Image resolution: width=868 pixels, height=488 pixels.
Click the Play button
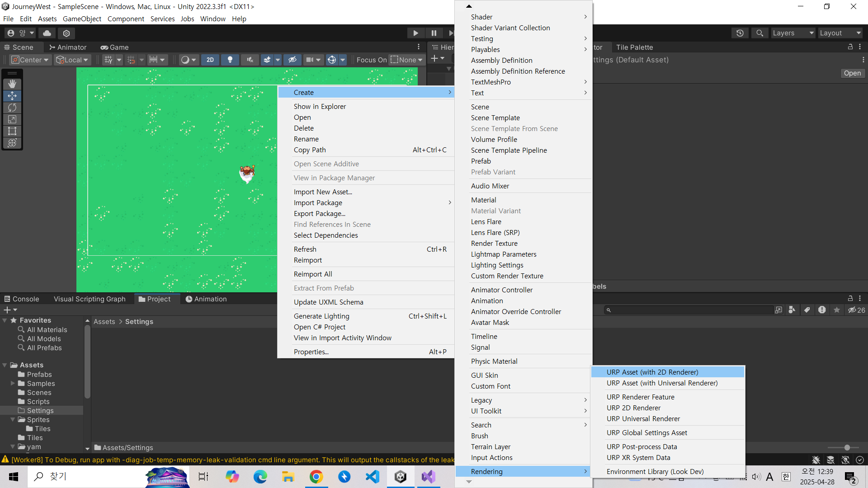(x=415, y=33)
